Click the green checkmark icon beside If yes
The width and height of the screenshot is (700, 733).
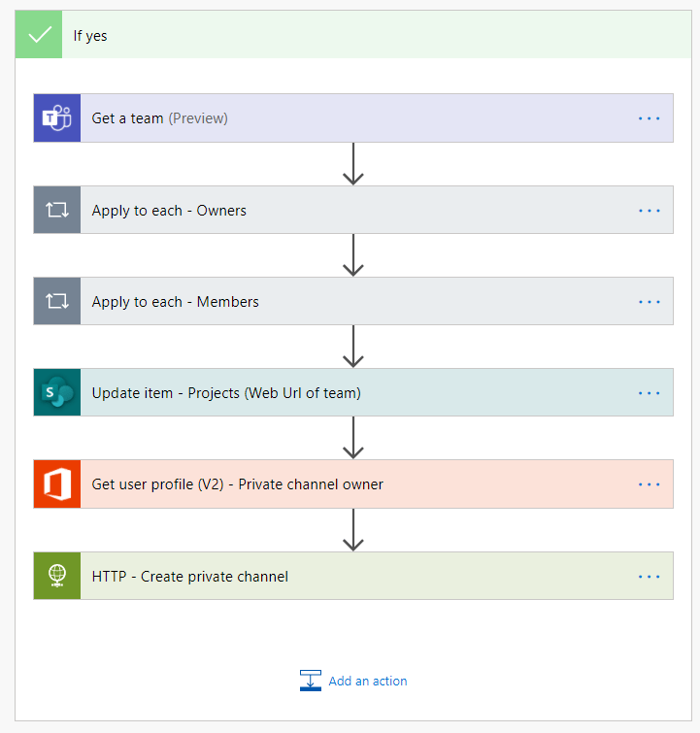39,35
